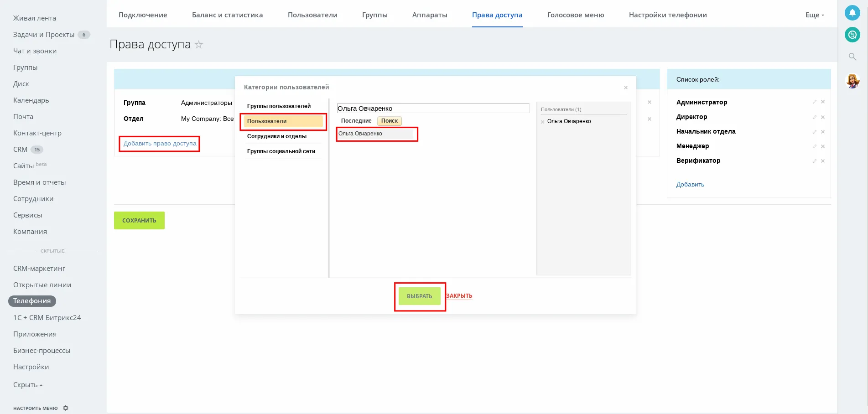Click the magnifying glass search icon
This screenshot has height=414, width=868.
coord(852,57)
